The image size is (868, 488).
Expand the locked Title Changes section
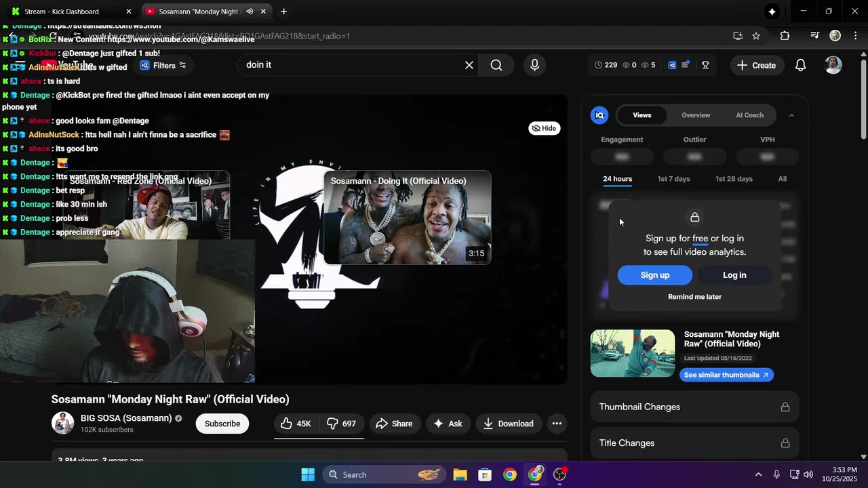pos(694,443)
